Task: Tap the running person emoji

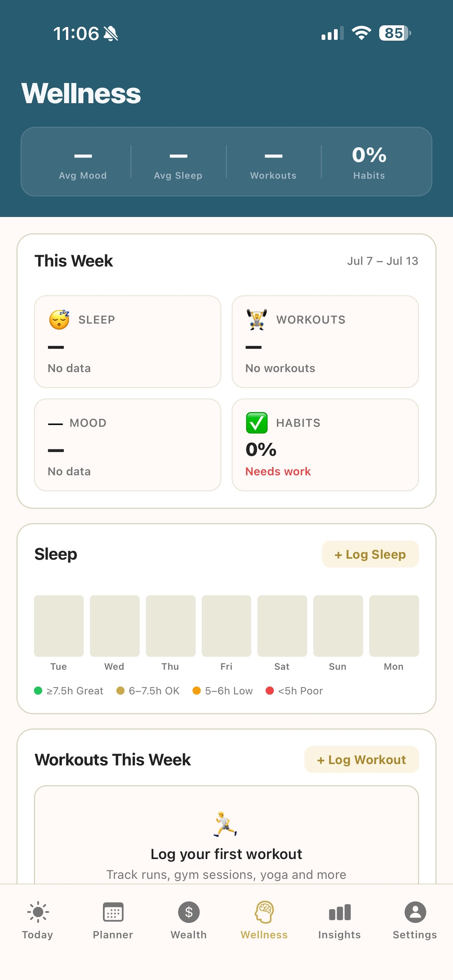Action: tap(225, 824)
